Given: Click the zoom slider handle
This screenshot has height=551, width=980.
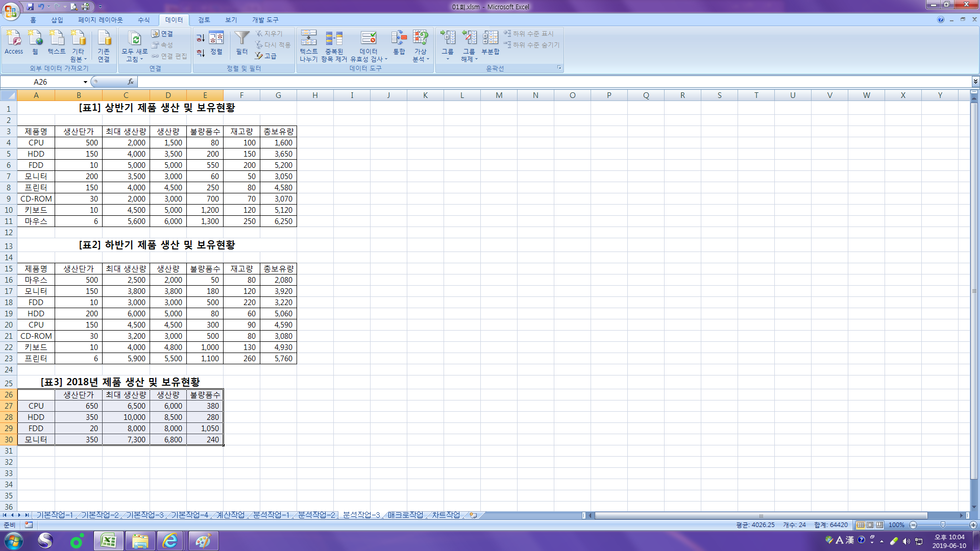Looking at the screenshot, I should tap(943, 525).
